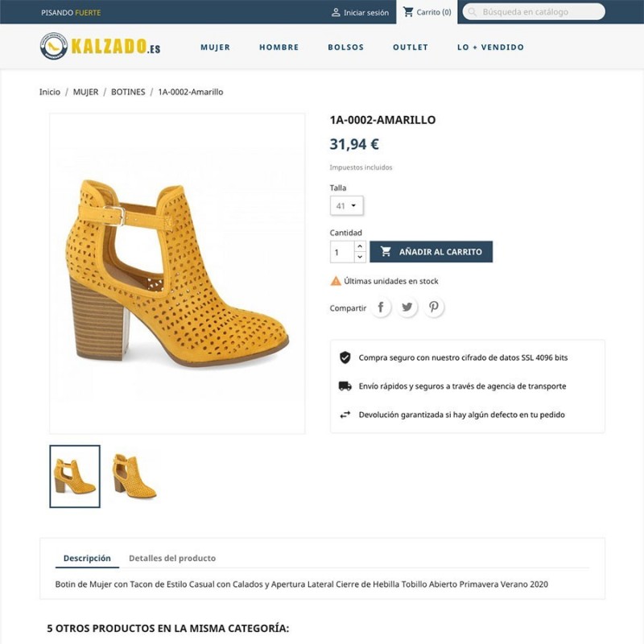644x644 pixels.
Task: Decrease quantity with the down arrow
Action: (x=360, y=257)
